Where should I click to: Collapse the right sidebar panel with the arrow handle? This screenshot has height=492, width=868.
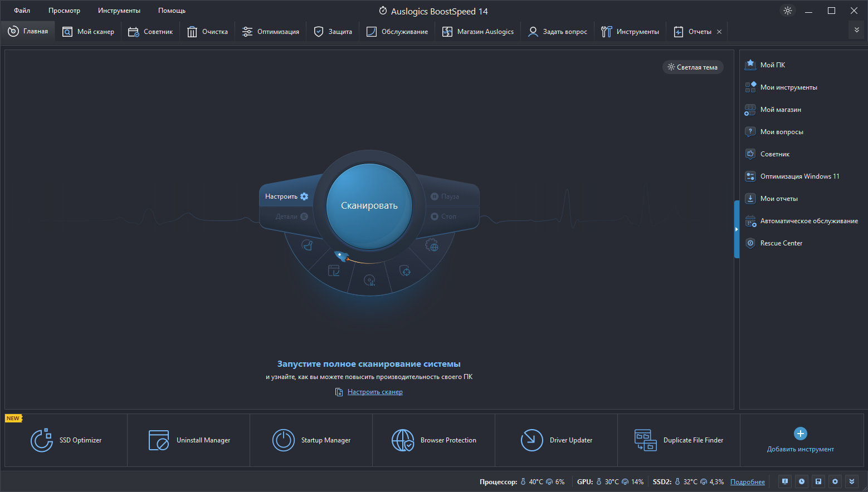pos(737,229)
